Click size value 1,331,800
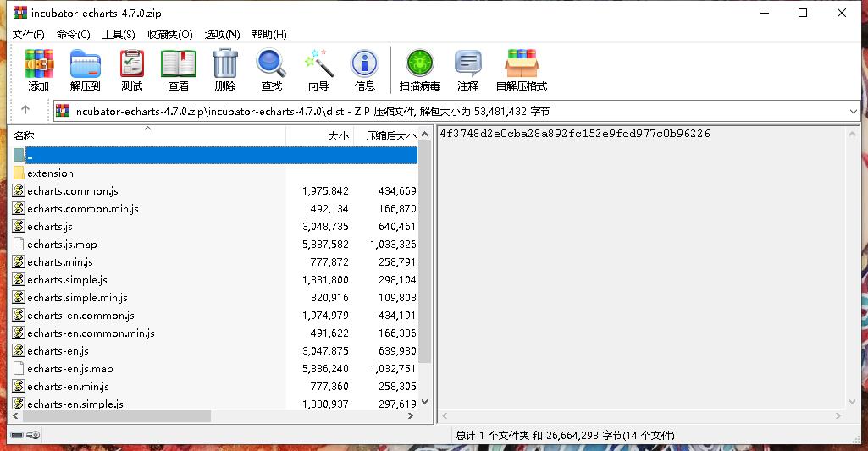Viewport: 868px width, 451px height. 325,279
